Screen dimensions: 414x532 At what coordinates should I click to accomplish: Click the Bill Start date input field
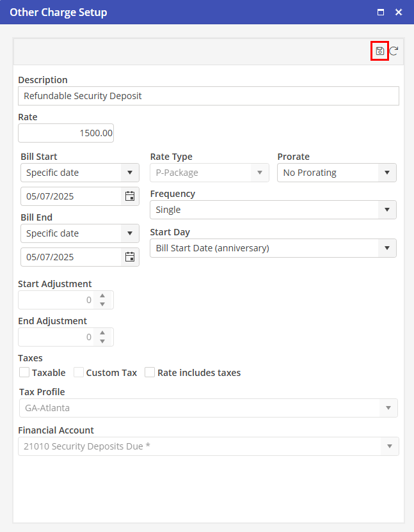(70, 196)
